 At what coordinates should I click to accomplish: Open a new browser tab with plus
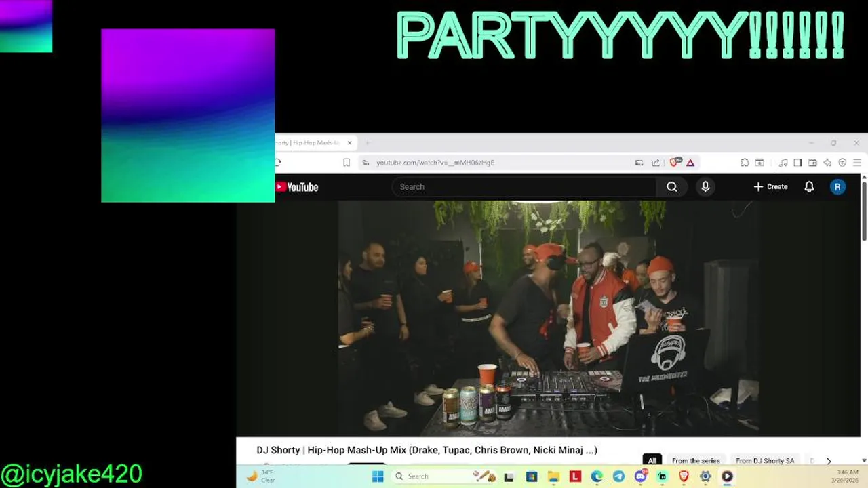(368, 143)
